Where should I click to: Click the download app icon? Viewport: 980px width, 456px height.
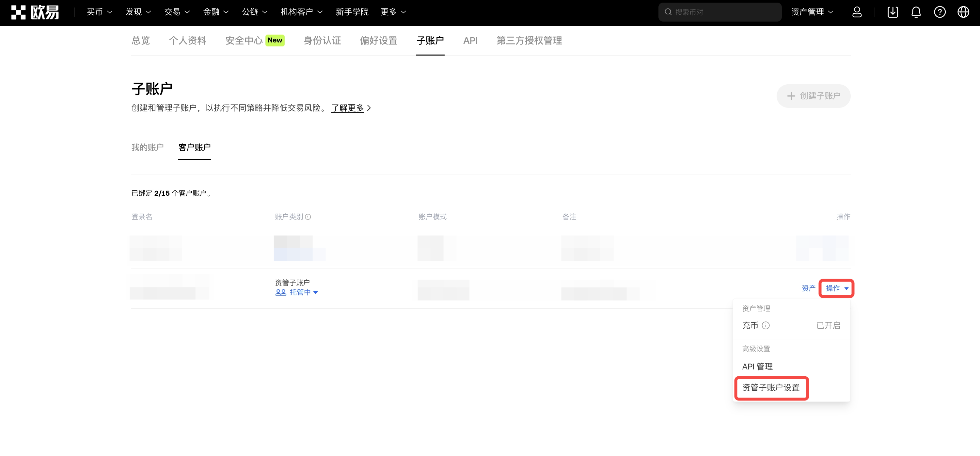(x=893, y=12)
